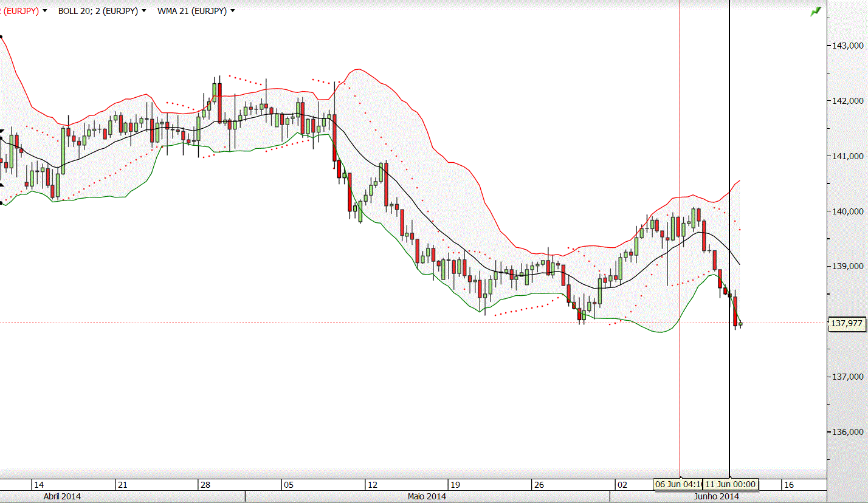Click the 140,000 price axis label

coord(847,211)
